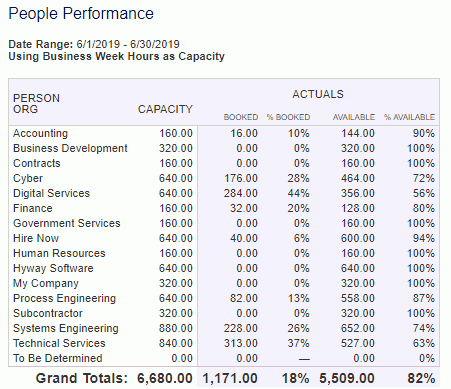
Task: Click the CAPACITY column header
Action: [x=165, y=109]
